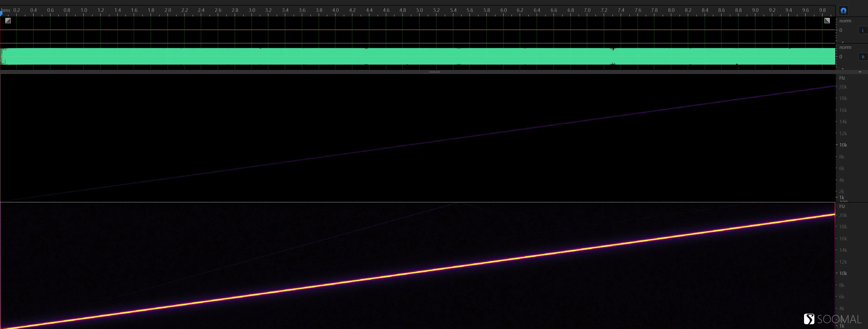This screenshot has height=329, width=868.
Task: Open the small triangle menu below R button
Action: (860, 72)
